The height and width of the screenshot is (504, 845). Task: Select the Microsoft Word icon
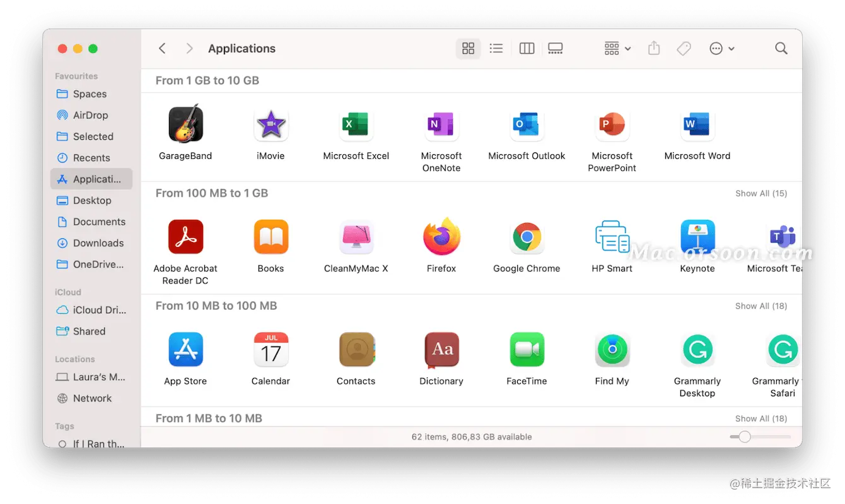[x=697, y=124]
